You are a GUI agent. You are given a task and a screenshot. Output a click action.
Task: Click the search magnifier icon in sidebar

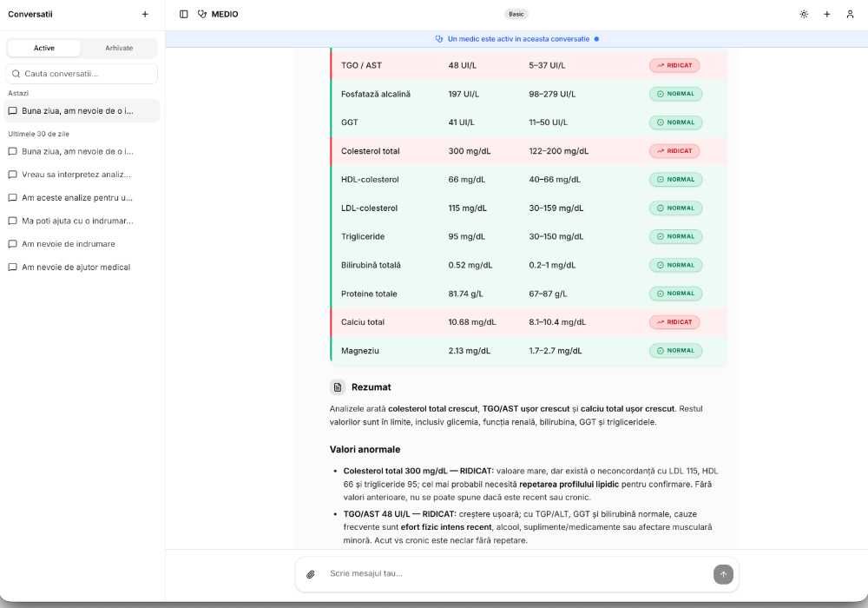click(x=16, y=74)
